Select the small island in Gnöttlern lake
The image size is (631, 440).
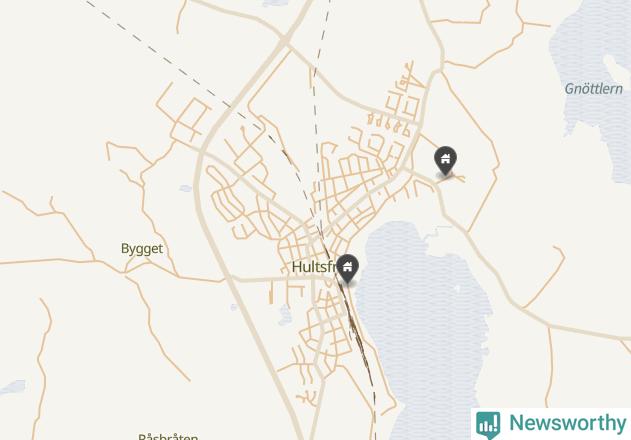point(617,69)
